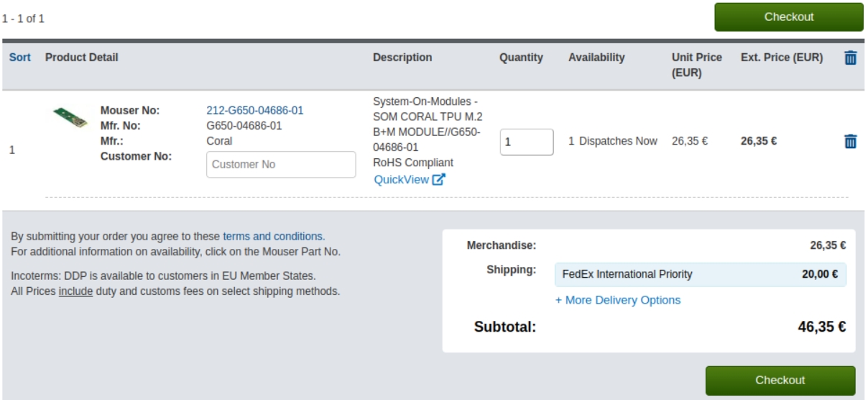Click the Availability column header

coord(596,58)
